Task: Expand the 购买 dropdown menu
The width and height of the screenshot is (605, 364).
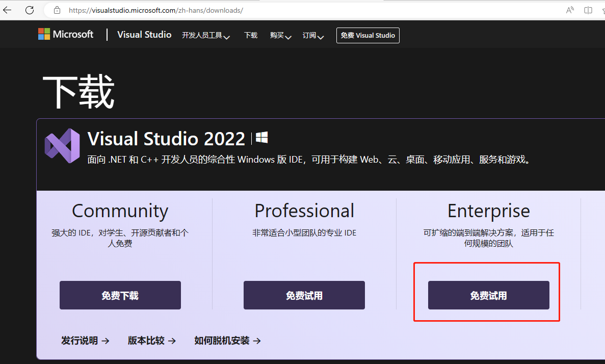Action: click(x=280, y=36)
